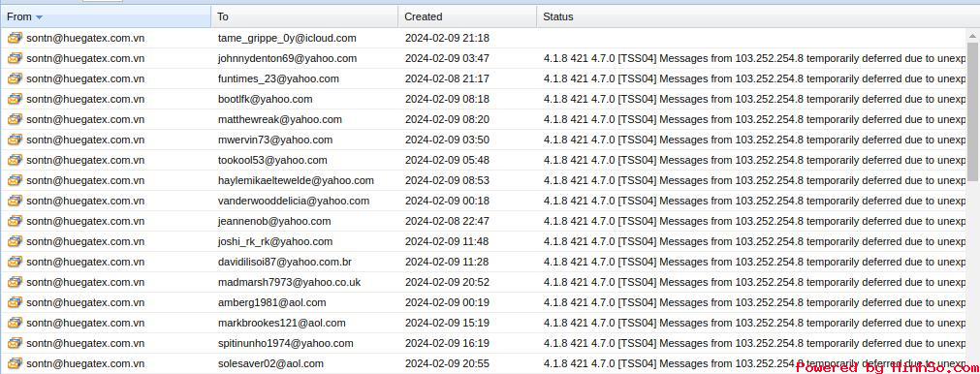Select recipient matthewreak@yahoo.com
Image resolution: width=980 pixels, height=374 pixels.
pyautogui.click(x=280, y=119)
